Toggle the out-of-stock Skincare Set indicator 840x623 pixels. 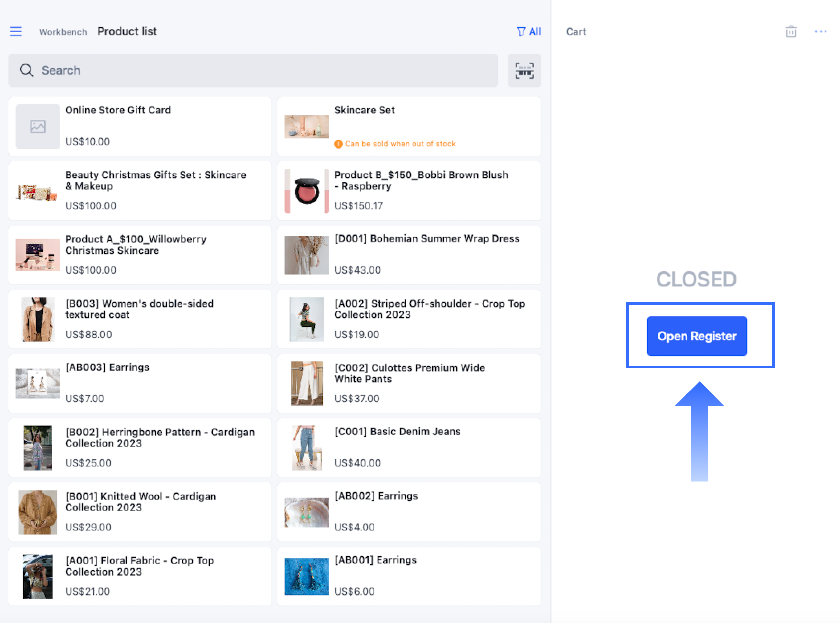pos(338,143)
